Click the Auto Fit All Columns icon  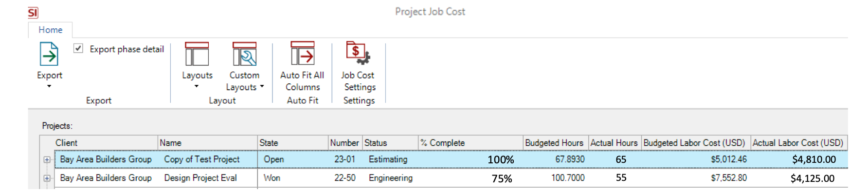click(x=302, y=54)
